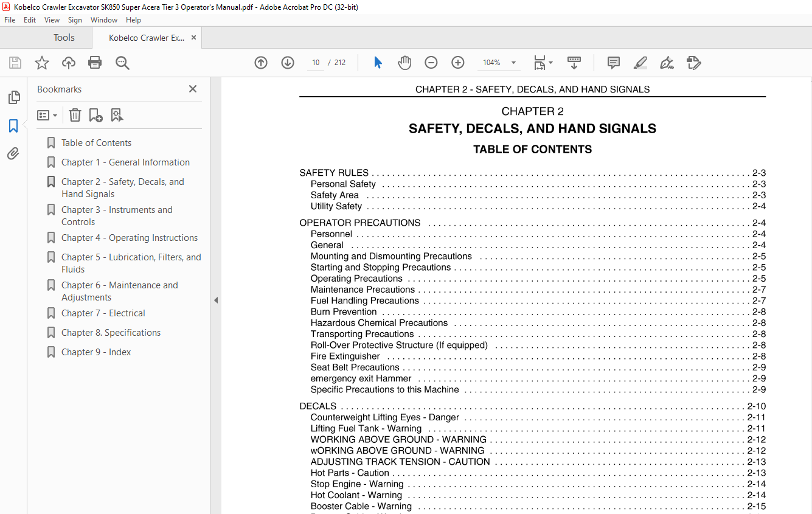This screenshot has width=812, height=514.
Task: Open the attachments paperclip panel
Action: (13, 154)
